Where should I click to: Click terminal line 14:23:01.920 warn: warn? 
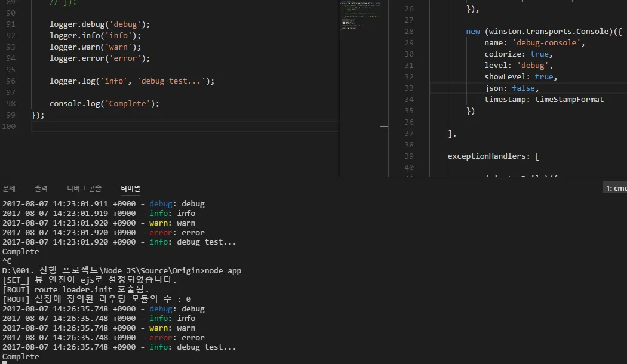pos(99,223)
